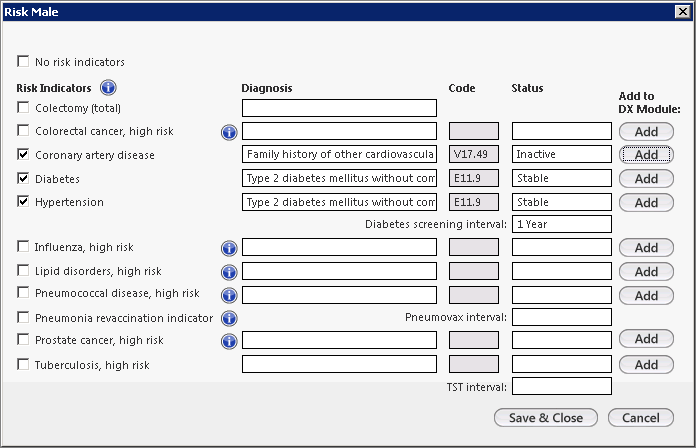
Task: View Prostate cancer, high risk info icon
Action: pos(228,341)
